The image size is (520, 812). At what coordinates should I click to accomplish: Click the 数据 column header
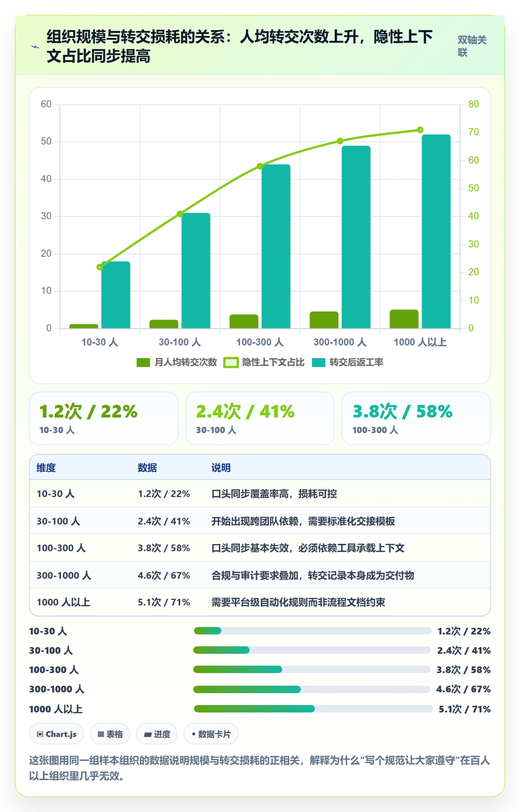coord(147,468)
